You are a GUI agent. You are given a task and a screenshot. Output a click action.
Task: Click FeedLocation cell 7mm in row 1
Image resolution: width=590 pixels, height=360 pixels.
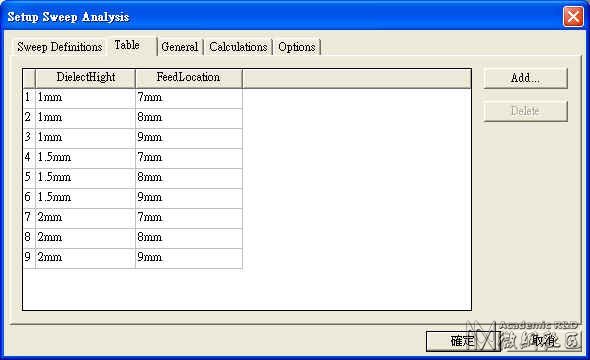pos(189,99)
